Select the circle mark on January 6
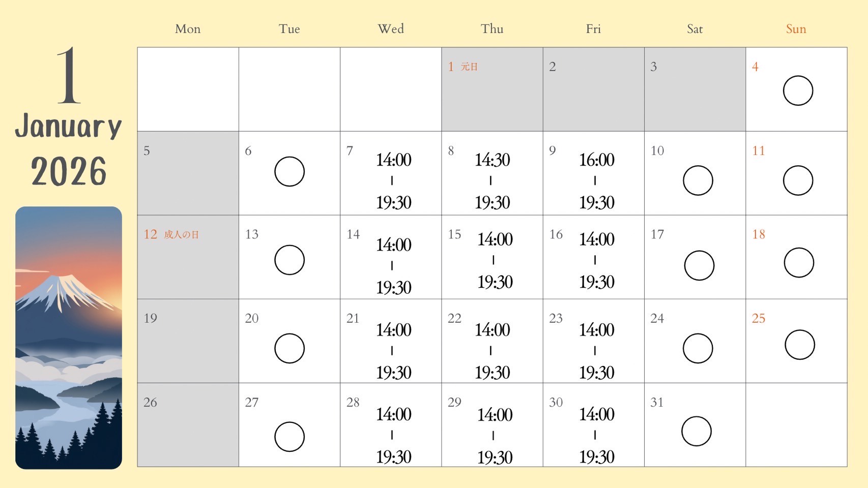Viewport: 868px width, 488px height. point(290,171)
